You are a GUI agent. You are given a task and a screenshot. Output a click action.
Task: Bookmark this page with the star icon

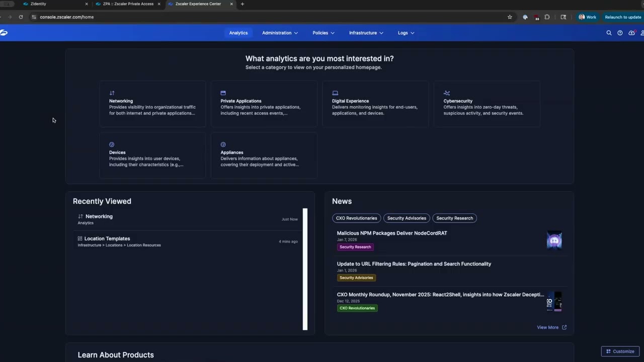510,17
